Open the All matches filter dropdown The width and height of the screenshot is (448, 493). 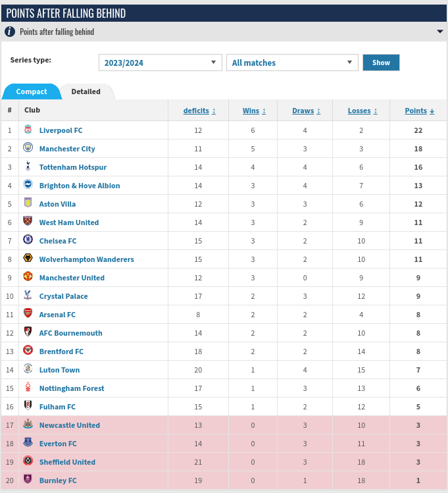pos(292,63)
